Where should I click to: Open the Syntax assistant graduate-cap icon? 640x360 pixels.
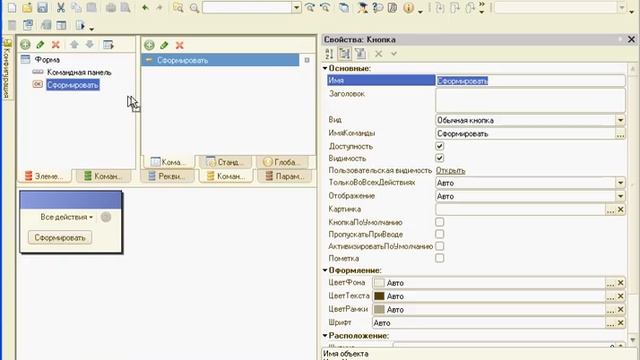[x=362, y=7]
